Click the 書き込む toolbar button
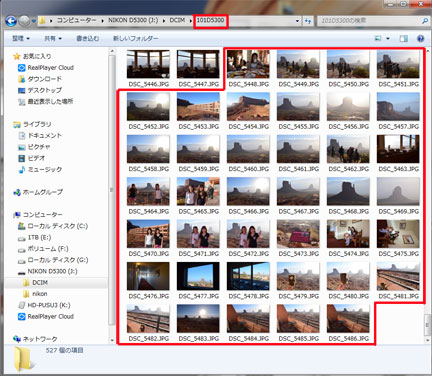Image resolution: width=432 pixels, height=376 pixels. [88, 38]
